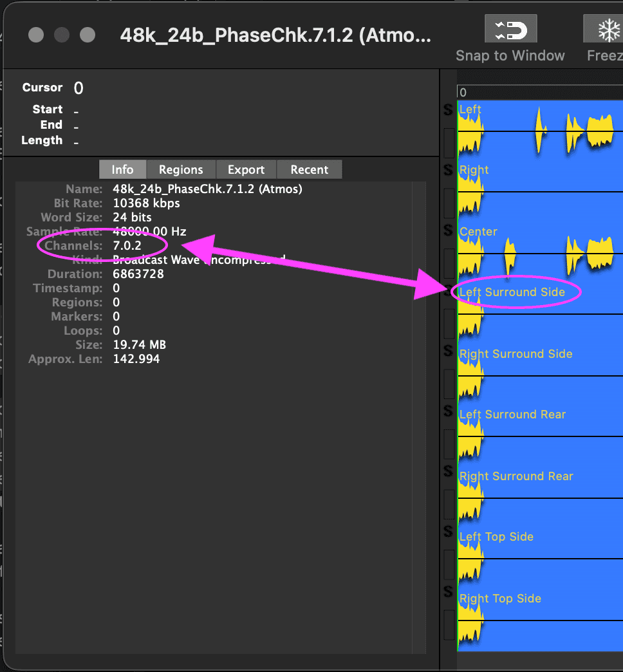Click the Freeze snowflake icon
Screen dimensions: 623x672
[608, 28]
